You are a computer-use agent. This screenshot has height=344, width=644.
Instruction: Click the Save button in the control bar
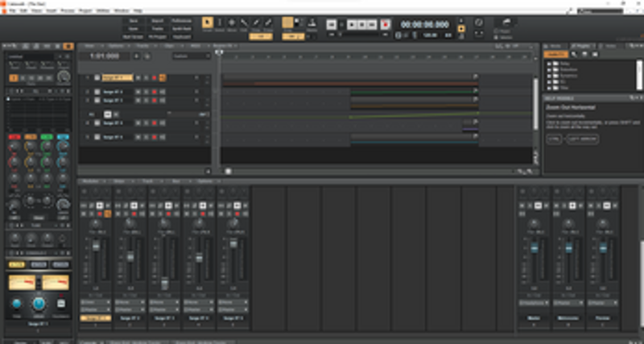pyautogui.click(x=133, y=21)
